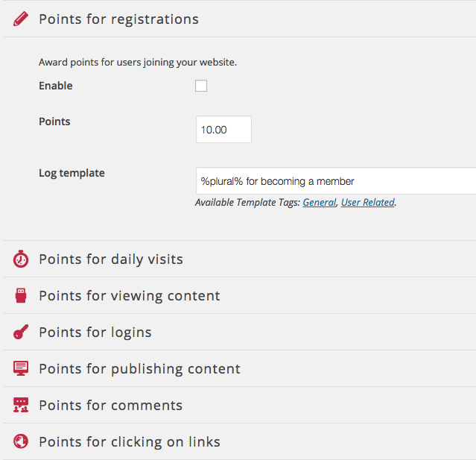Image resolution: width=476 pixels, height=460 pixels.
Task: Focus the Points amount field showing 10.00
Action: pos(223,130)
